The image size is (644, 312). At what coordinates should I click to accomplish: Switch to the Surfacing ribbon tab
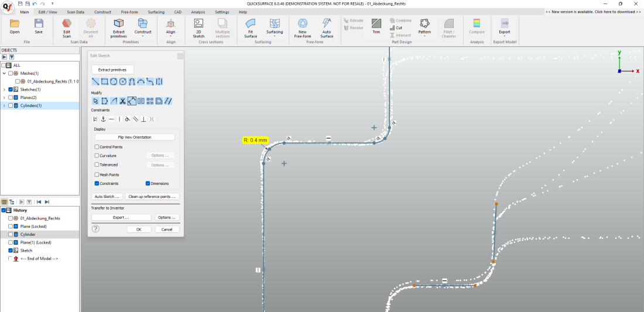coord(156,12)
